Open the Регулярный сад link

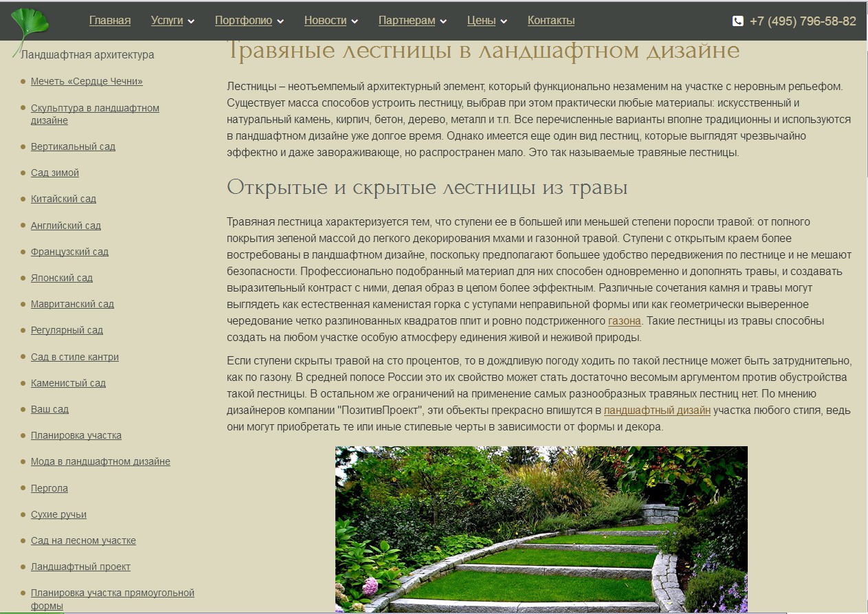pos(67,330)
